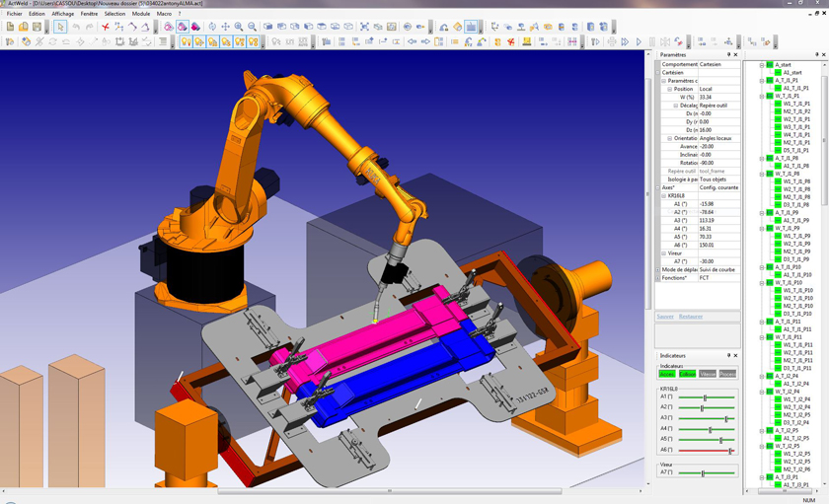
Task: Click the green icon of W_T_J1_P1 node
Action: coord(769,96)
